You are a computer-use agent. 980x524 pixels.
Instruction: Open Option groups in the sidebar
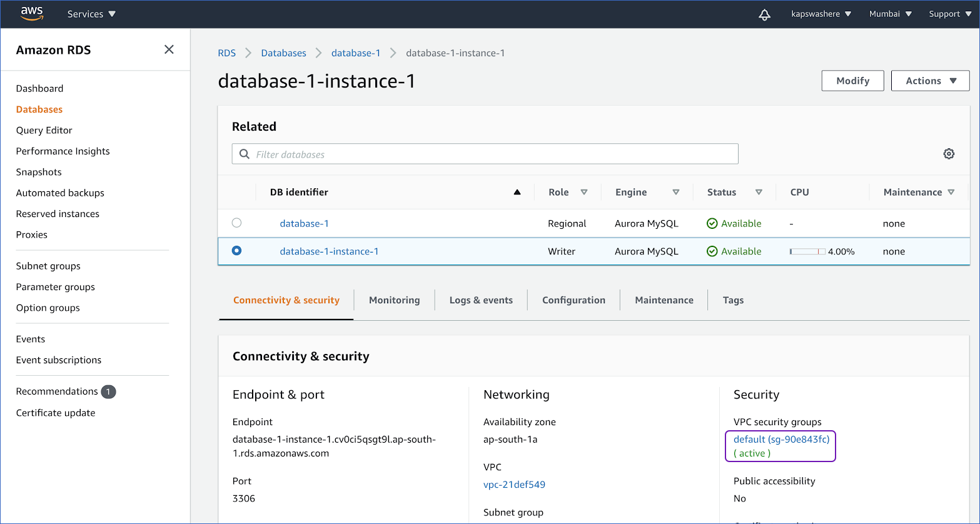coord(48,308)
